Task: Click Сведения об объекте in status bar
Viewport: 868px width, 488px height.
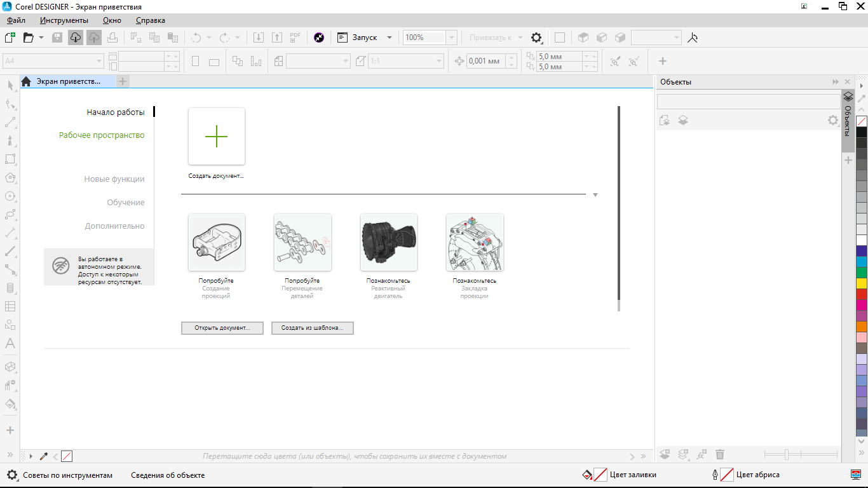Action: coord(168,475)
